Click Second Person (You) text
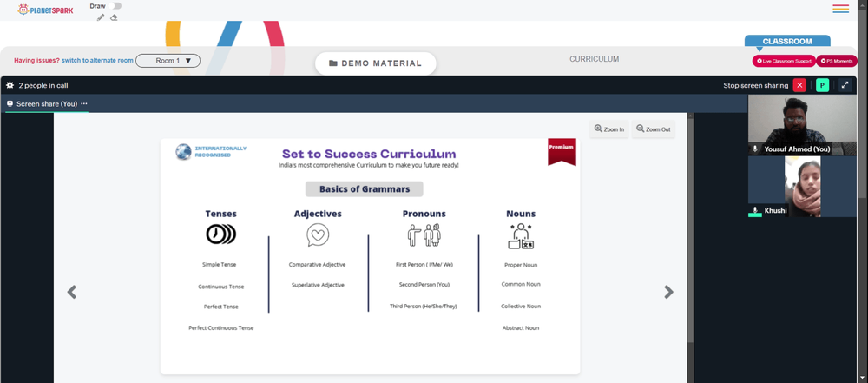The width and height of the screenshot is (868, 383). [x=424, y=285]
